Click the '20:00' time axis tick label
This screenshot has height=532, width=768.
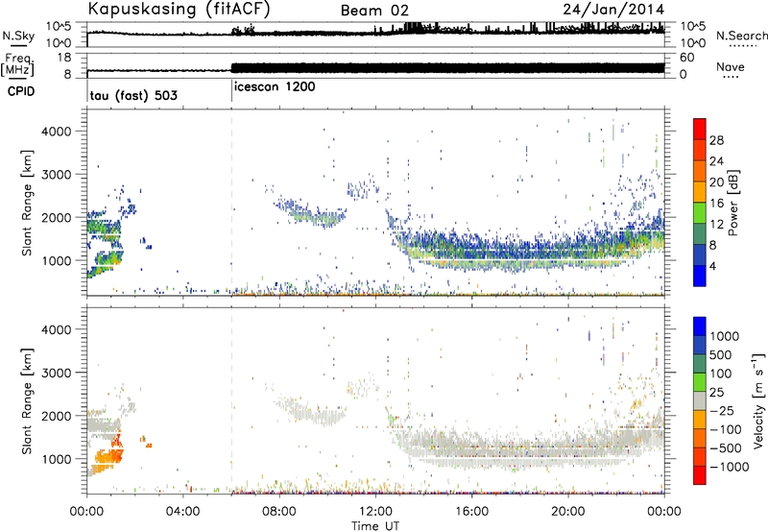coord(568,512)
